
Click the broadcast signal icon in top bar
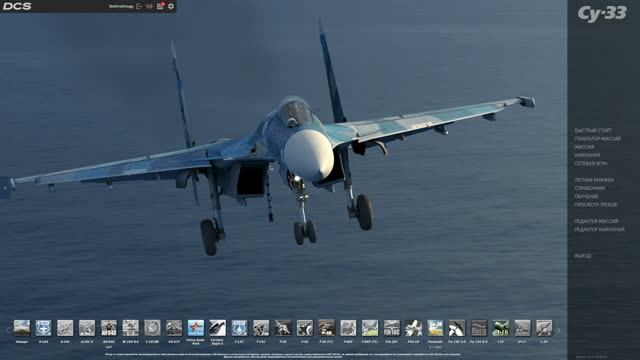point(149,6)
